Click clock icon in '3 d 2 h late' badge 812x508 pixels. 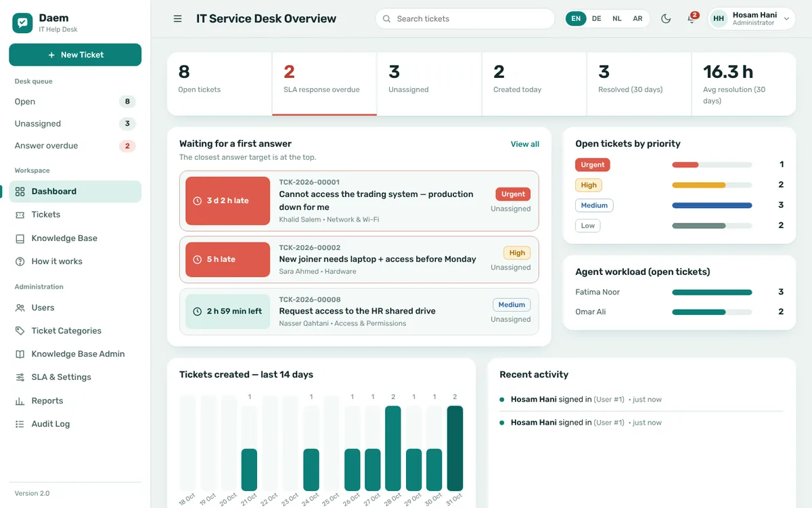click(x=198, y=201)
